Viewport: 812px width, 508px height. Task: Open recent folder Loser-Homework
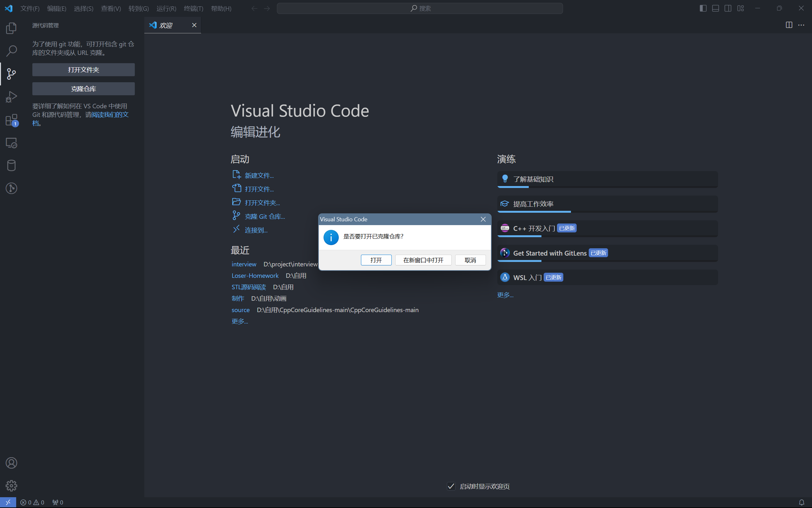tap(255, 276)
